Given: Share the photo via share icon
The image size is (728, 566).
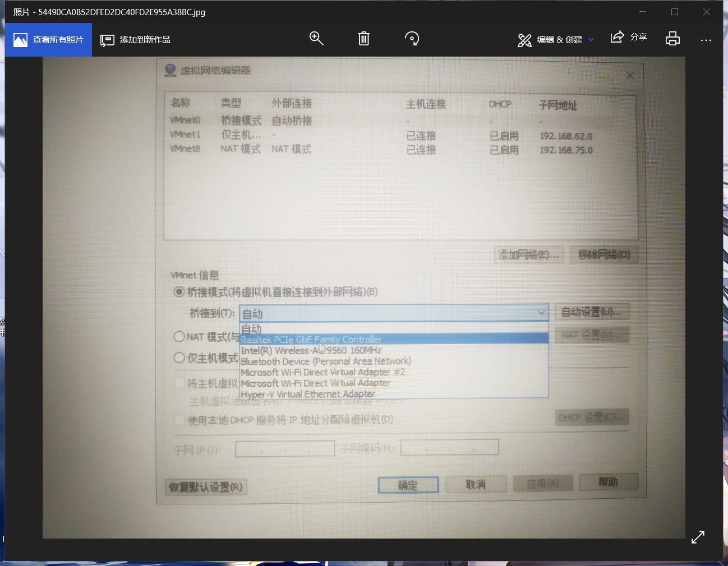Looking at the screenshot, I should tap(617, 37).
